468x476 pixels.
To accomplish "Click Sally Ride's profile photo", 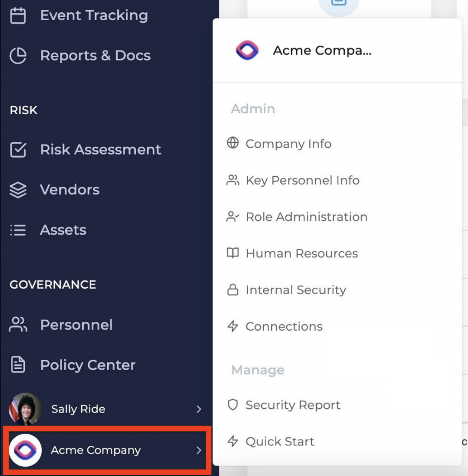I will [x=25, y=409].
